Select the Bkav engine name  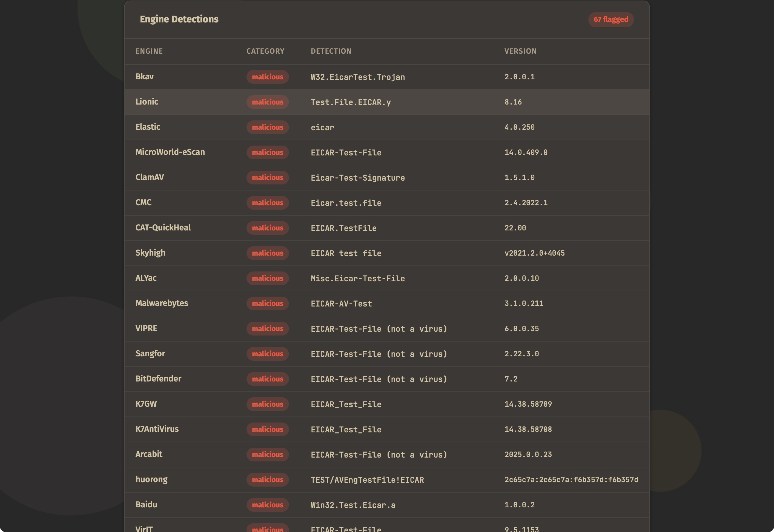pos(144,77)
